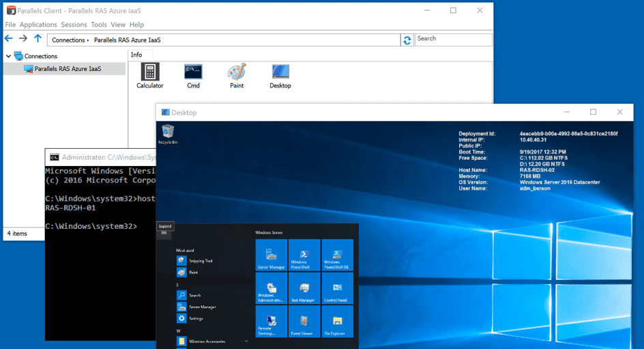Image resolution: width=644 pixels, height=349 pixels.
Task: Open the breadcrumb arrow after Connections
Action: coord(88,40)
